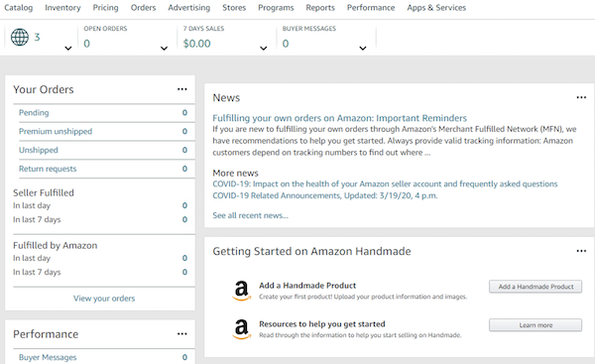Expand the marketplaces globe dropdown arrow
The width and height of the screenshot is (595, 364).
pyautogui.click(x=68, y=49)
